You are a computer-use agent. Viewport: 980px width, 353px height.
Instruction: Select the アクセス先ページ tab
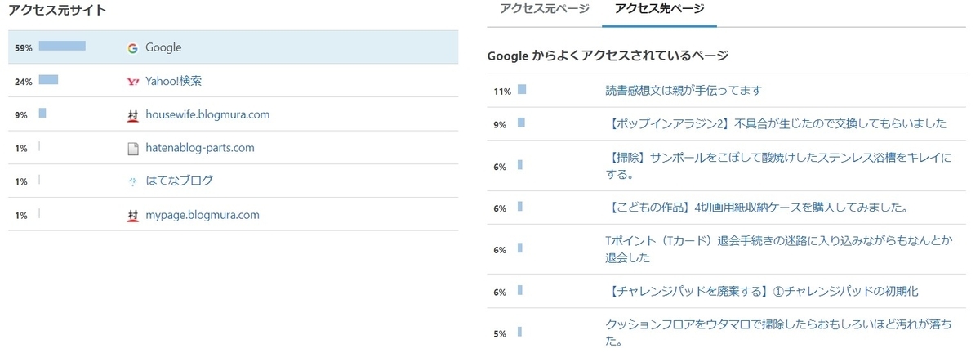coord(659,10)
